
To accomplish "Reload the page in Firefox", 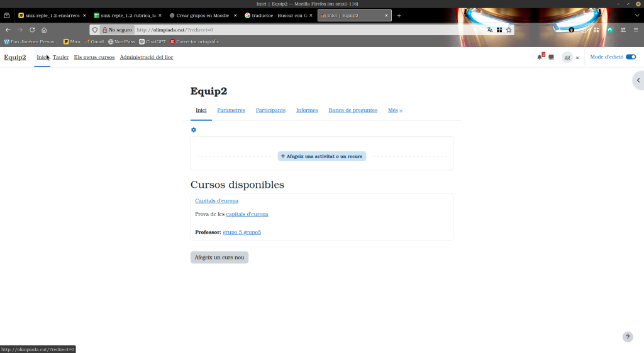I will click(32, 30).
